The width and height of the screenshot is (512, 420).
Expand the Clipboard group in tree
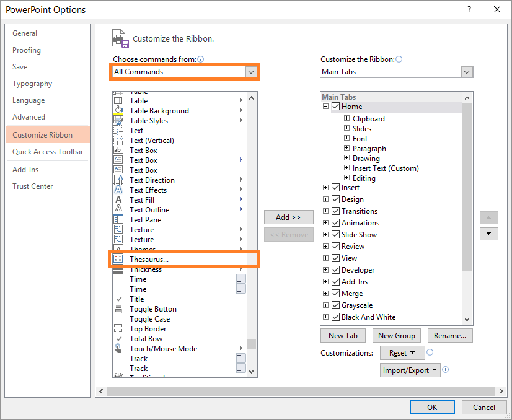(x=347, y=119)
